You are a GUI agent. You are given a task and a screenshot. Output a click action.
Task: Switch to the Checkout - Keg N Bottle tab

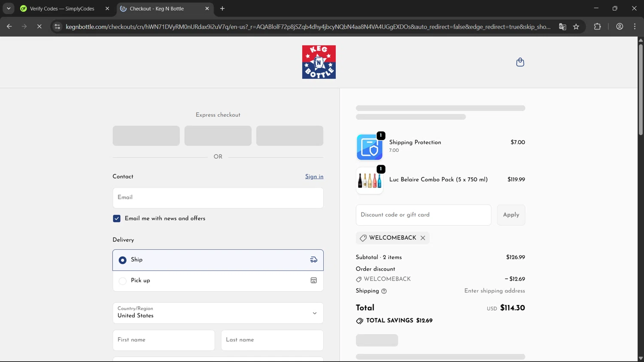(x=165, y=9)
